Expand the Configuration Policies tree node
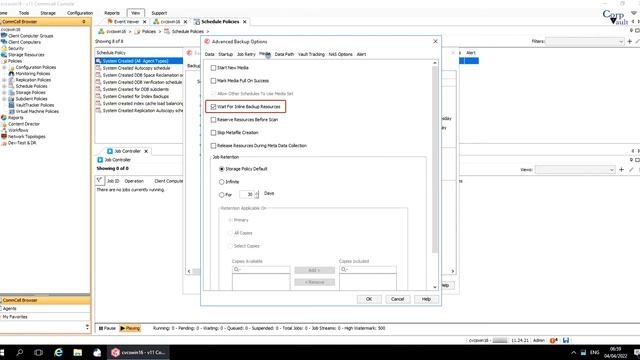640x360 pixels. pyautogui.click(x=4, y=67)
